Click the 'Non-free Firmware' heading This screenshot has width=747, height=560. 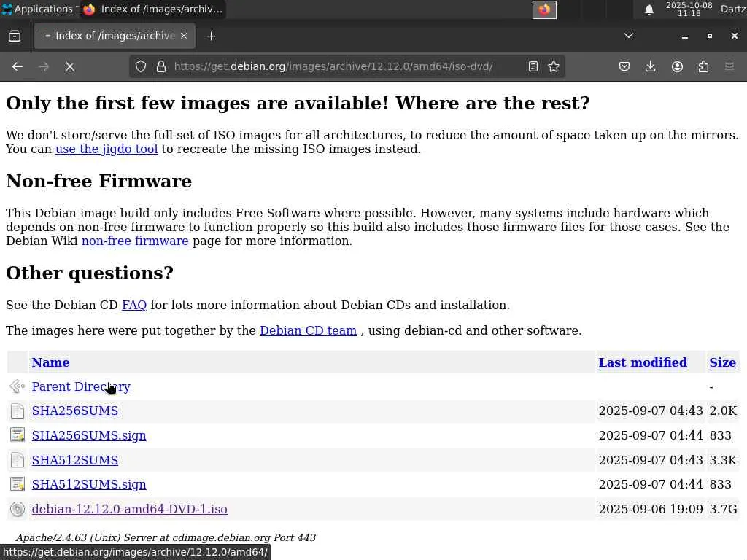98,182
